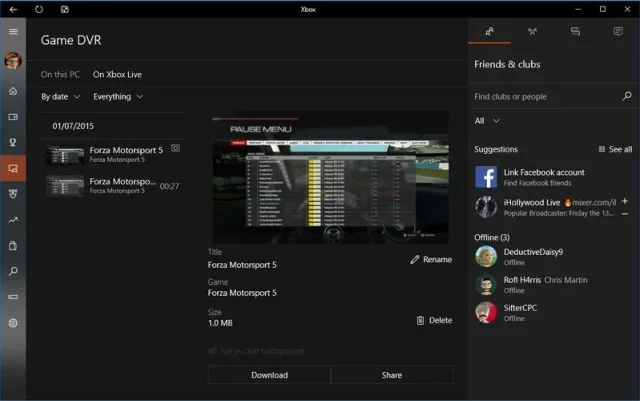Open the Store bag icon
This screenshot has height=401, width=640.
click(x=13, y=245)
